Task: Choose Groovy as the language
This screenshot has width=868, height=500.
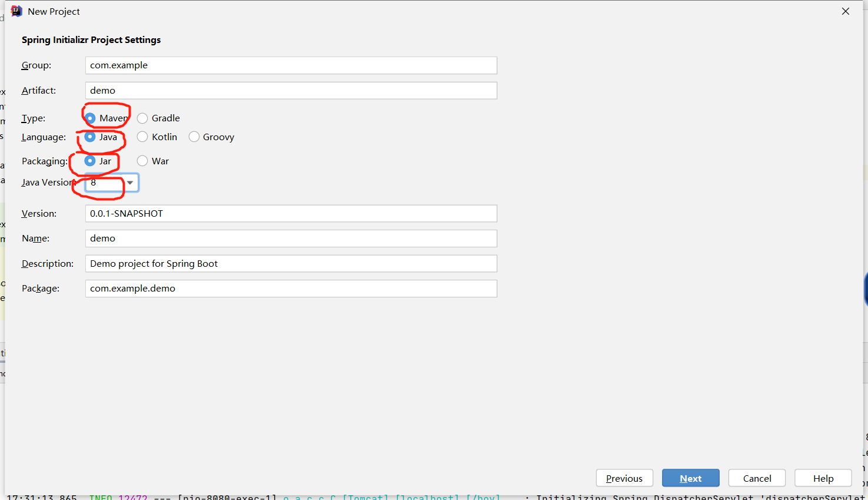Action: [194, 137]
